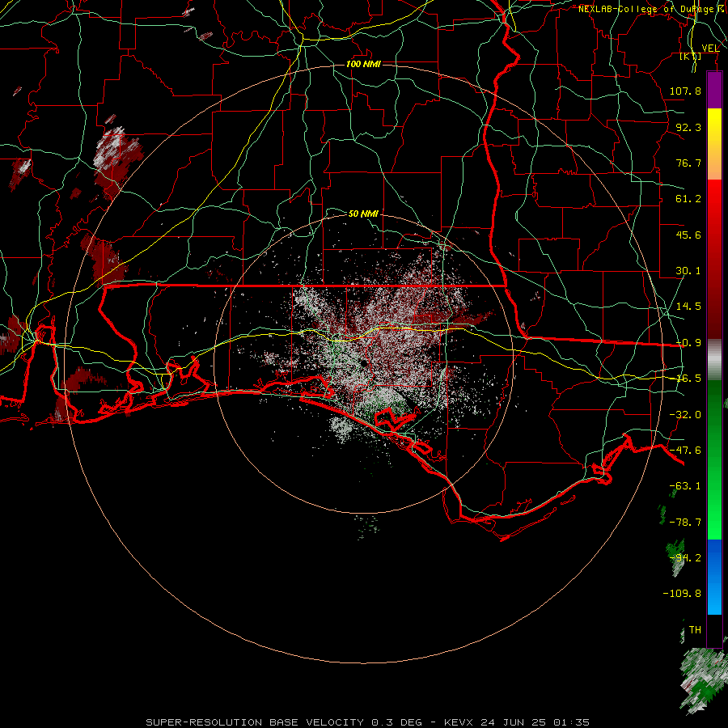
Task: Click the -63.1 velocity scale value
Action: pyautogui.click(x=685, y=486)
